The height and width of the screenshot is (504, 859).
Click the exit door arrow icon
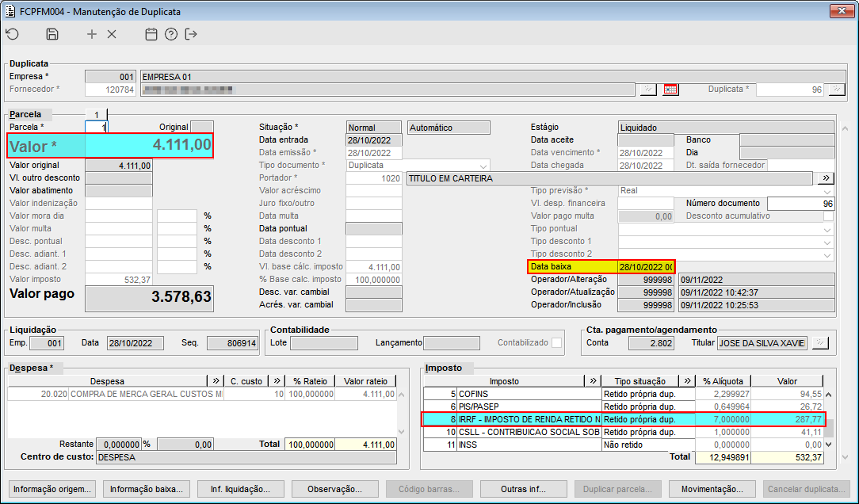[x=191, y=34]
